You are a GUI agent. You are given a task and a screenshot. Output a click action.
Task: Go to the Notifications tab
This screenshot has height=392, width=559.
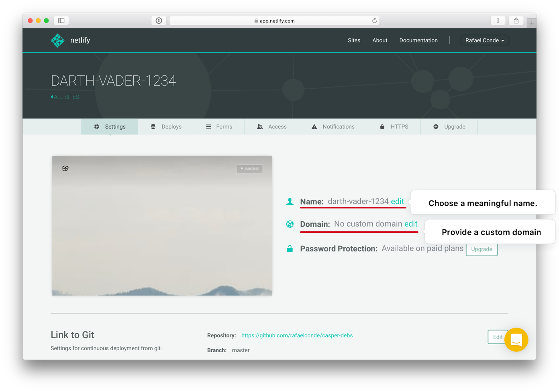pyautogui.click(x=333, y=127)
